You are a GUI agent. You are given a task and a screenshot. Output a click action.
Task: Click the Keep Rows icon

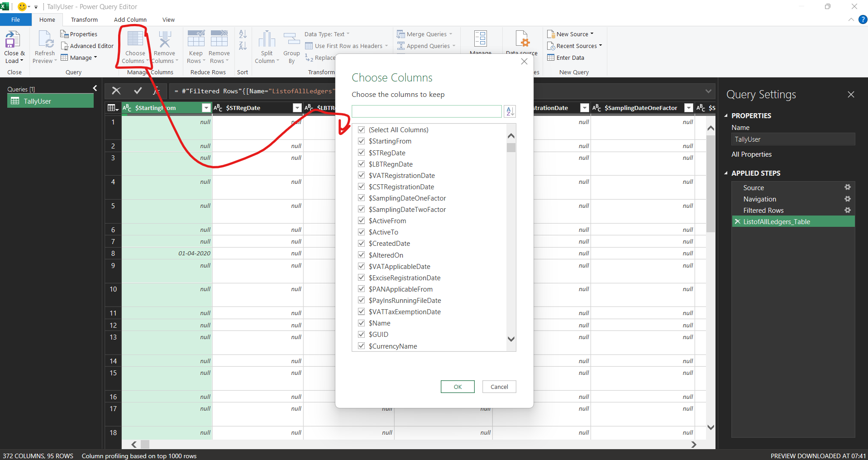(196, 39)
